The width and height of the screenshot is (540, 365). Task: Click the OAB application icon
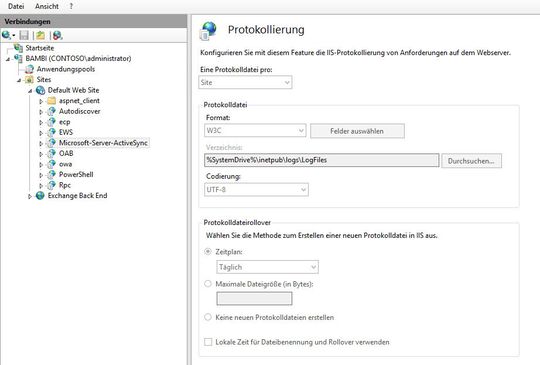point(52,153)
